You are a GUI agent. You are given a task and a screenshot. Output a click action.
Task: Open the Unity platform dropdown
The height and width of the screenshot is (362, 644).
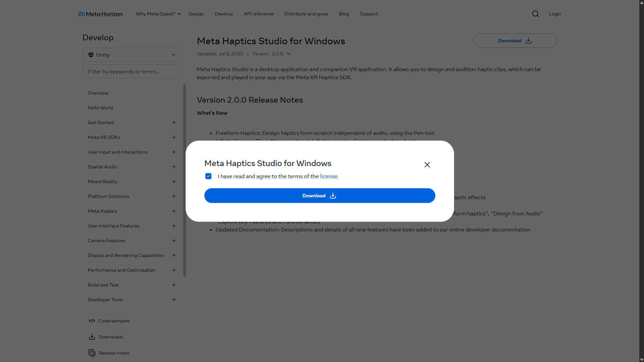click(x=132, y=55)
